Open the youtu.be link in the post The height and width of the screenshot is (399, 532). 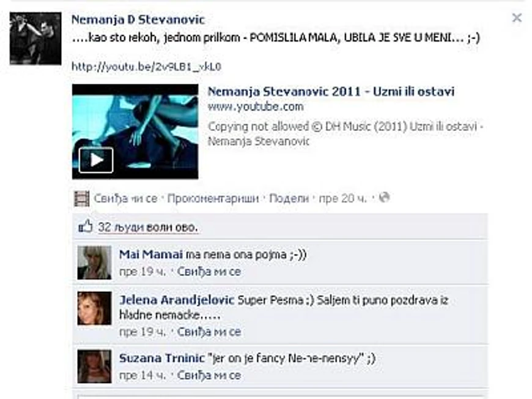click(x=147, y=67)
